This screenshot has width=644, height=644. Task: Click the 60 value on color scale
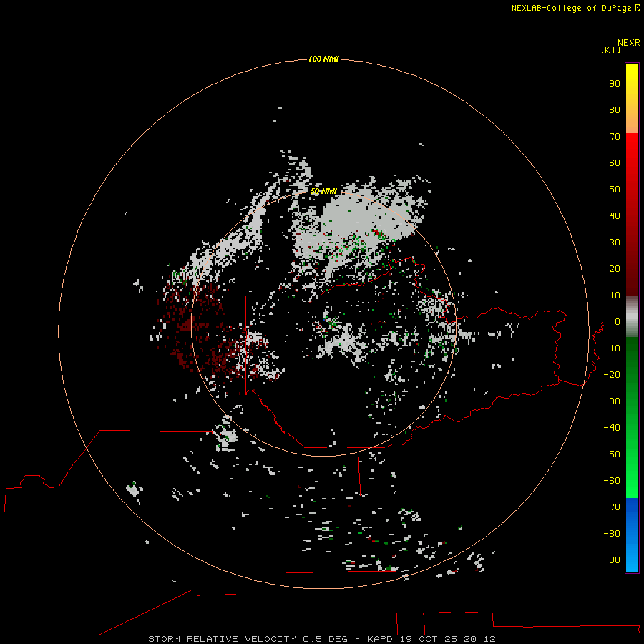click(615, 163)
